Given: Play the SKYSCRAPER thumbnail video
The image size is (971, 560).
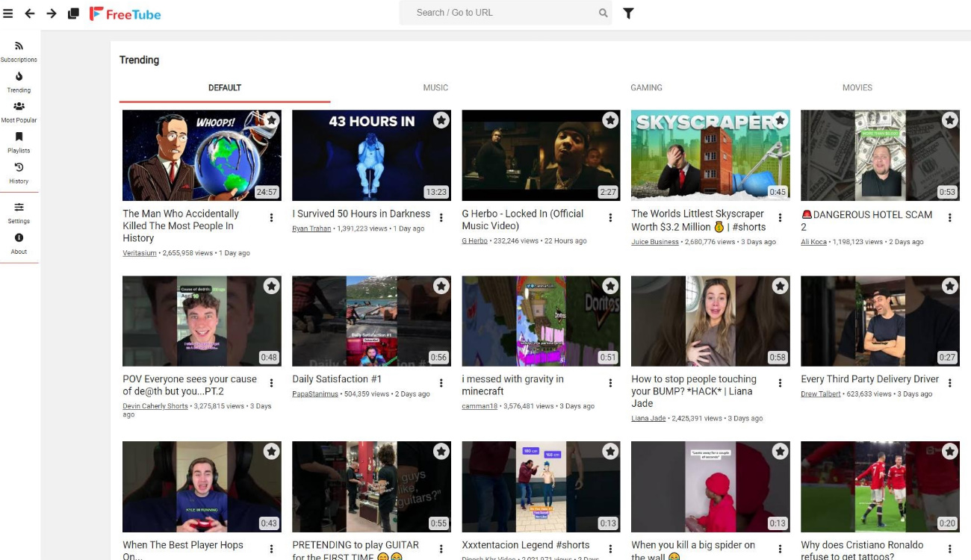Looking at the screenshot, I should (710, 155).
